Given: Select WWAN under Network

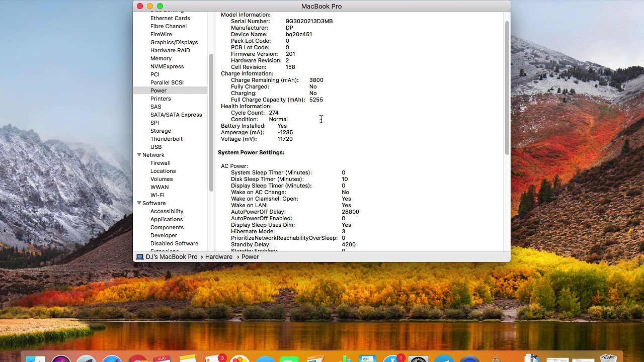Looking at the screenshot, I should tap(159, 187).
